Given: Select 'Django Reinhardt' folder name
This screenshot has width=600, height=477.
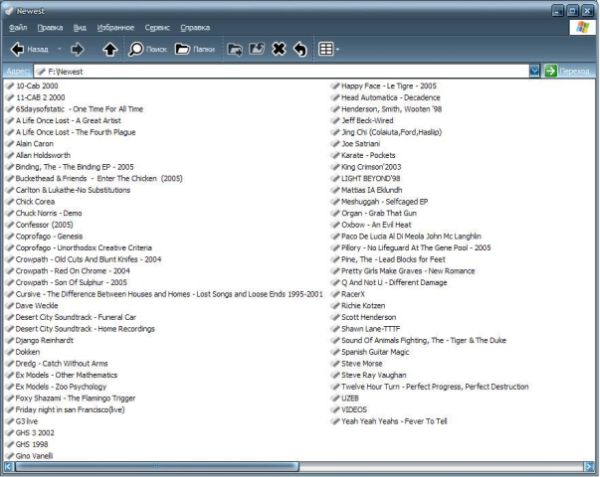Looking at the screenshot, I should 44,340.
